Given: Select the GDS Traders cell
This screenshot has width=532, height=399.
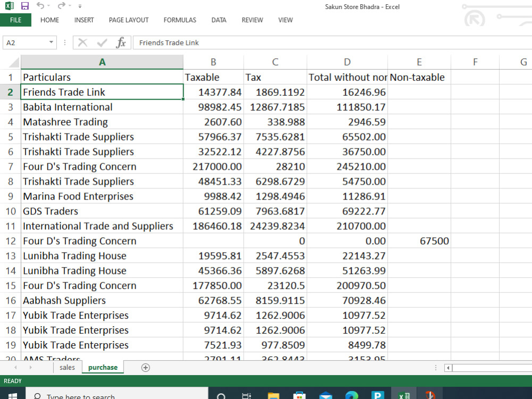Looking at the screenshot, I should coord(102,211).
